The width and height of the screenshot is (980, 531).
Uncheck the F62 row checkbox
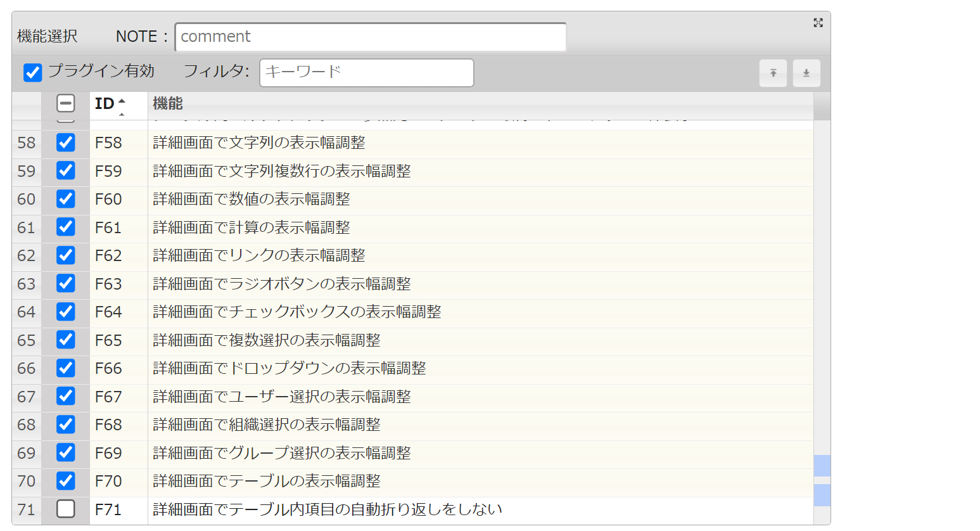[66, 255]
